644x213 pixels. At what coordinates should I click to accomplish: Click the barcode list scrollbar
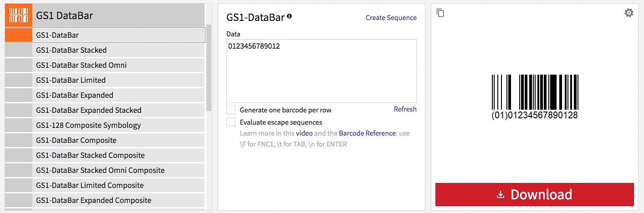pyautogui.click(x=209, y=68)
